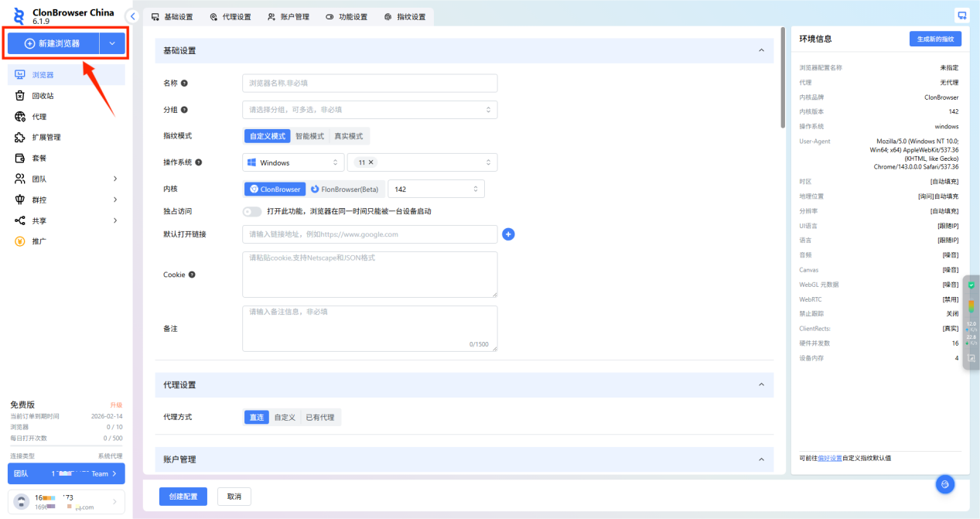Collapse the Basic Settings (基础设置) section
Viewport: 980px width, 519px height.
760,50
